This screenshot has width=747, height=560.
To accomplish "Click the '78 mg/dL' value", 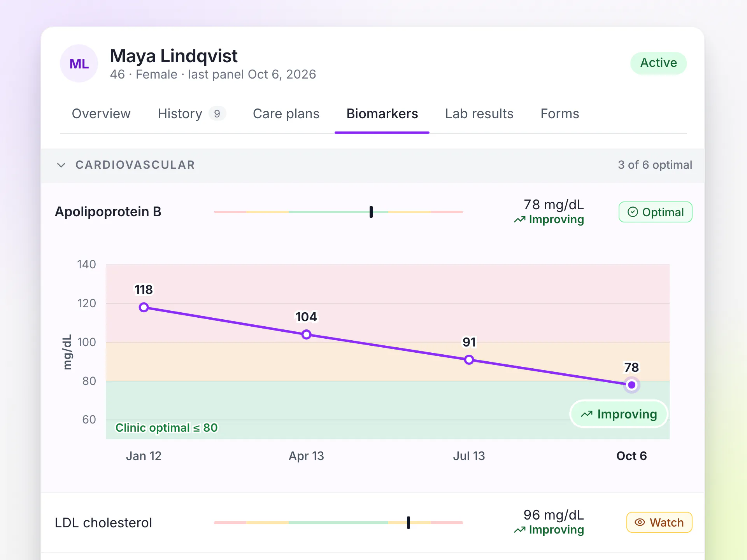I will coord(554,205).
